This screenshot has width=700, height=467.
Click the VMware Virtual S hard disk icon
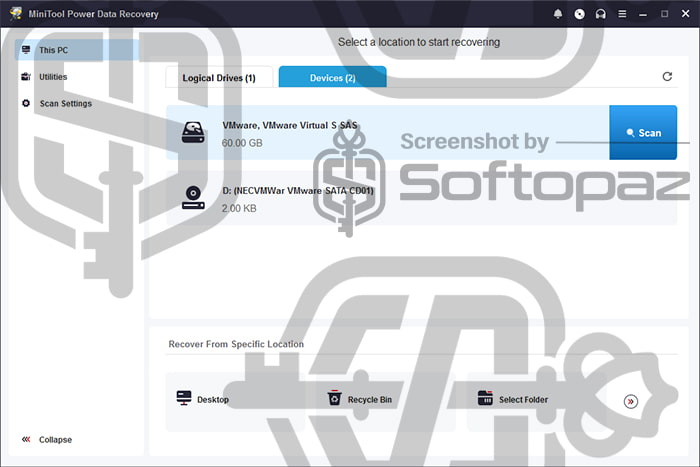[193, 133]
